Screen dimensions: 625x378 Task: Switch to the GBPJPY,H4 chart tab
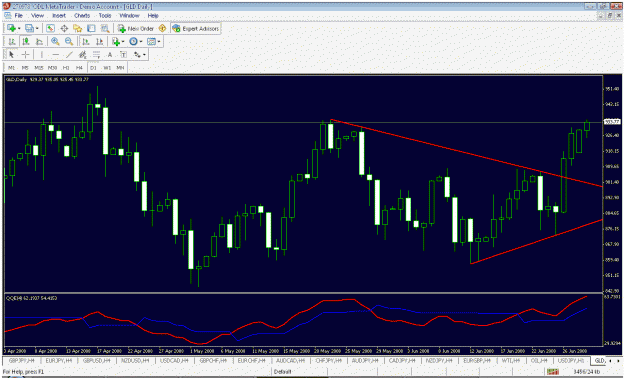pyautogui.click(x=22, y=360)
